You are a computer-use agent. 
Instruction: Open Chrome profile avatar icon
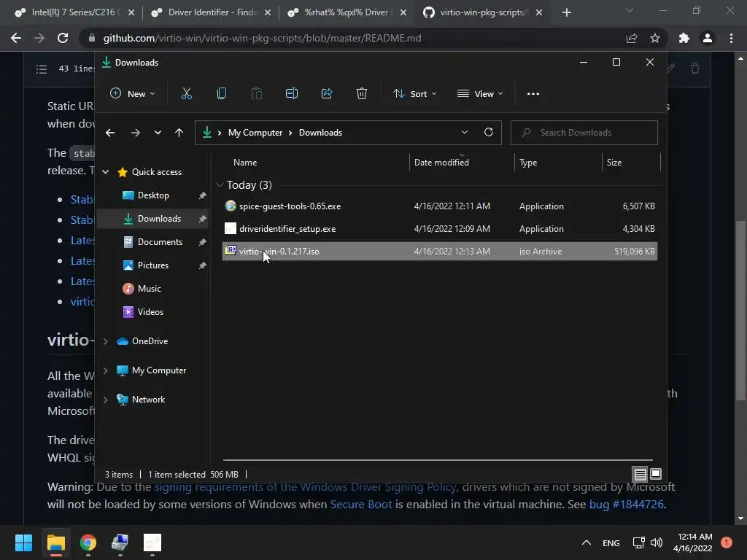pyautogui.click(x=708, y=38)
